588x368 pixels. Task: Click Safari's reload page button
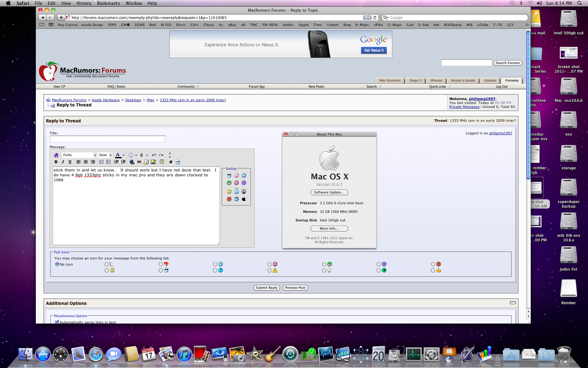click(375, 17)
